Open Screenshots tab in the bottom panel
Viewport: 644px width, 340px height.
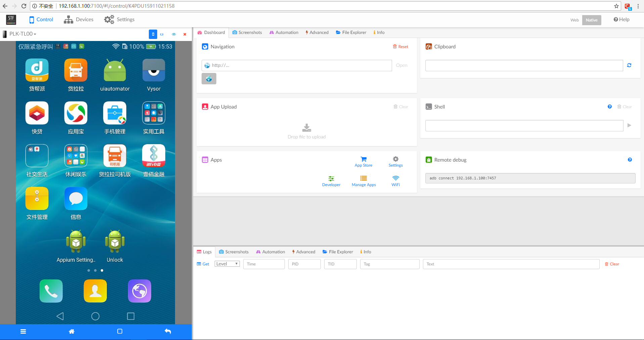234,252
